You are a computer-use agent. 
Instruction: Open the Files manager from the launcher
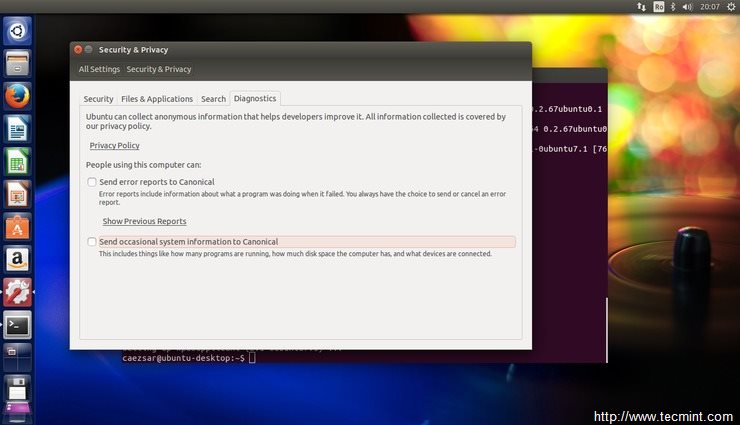pos(17,64)
